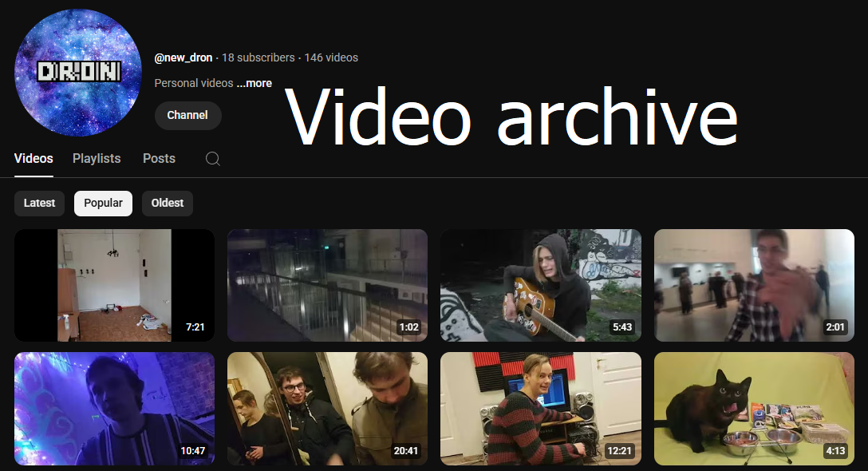Sort videos by Latest
Viewport: 868px width, 471px height.
point(39,203)
